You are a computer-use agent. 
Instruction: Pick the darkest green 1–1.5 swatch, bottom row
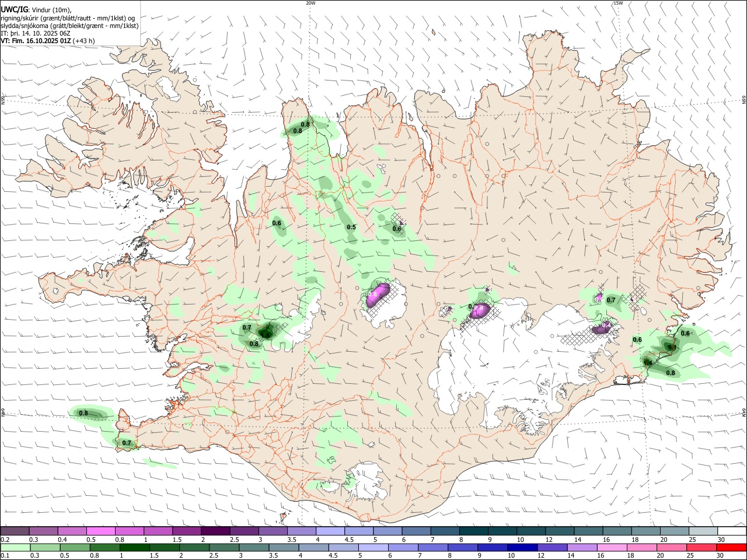coord(134,548)
